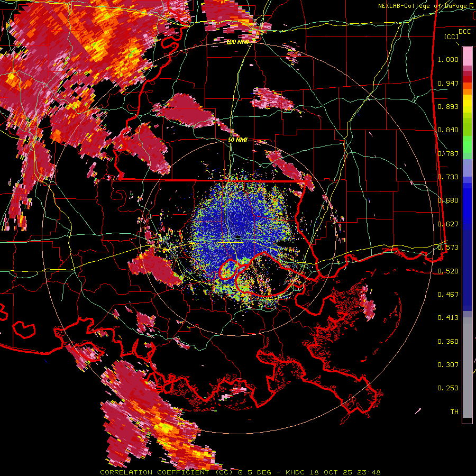Click the gray segment of the color bar
The image size is (476, 476).
[x=467, y=368]
